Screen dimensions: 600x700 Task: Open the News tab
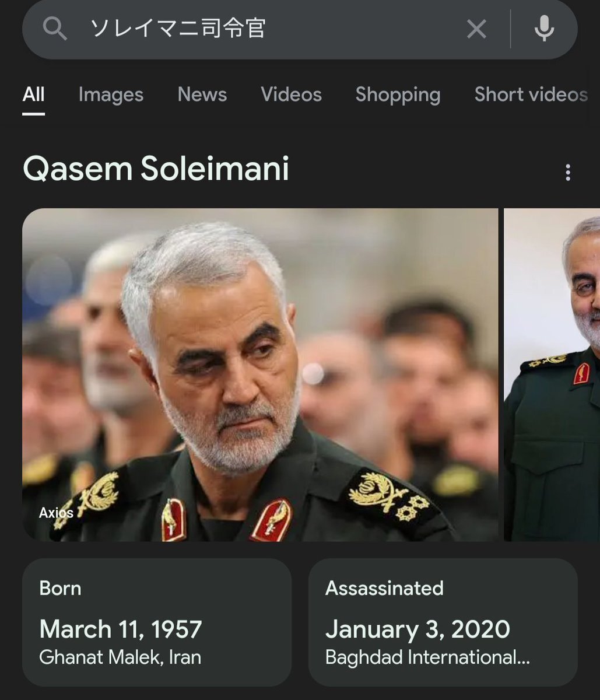click(x=202, y=94)
